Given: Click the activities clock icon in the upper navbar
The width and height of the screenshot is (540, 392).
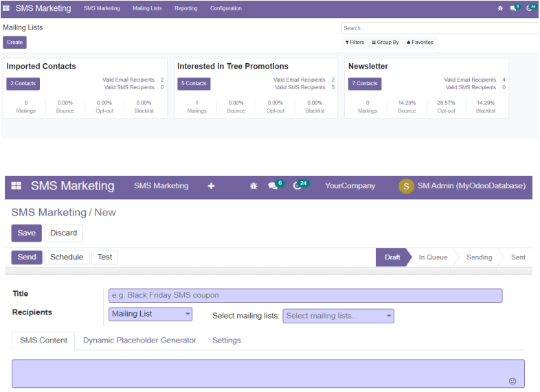Looking at the screenshot, I should click(529, 8).
